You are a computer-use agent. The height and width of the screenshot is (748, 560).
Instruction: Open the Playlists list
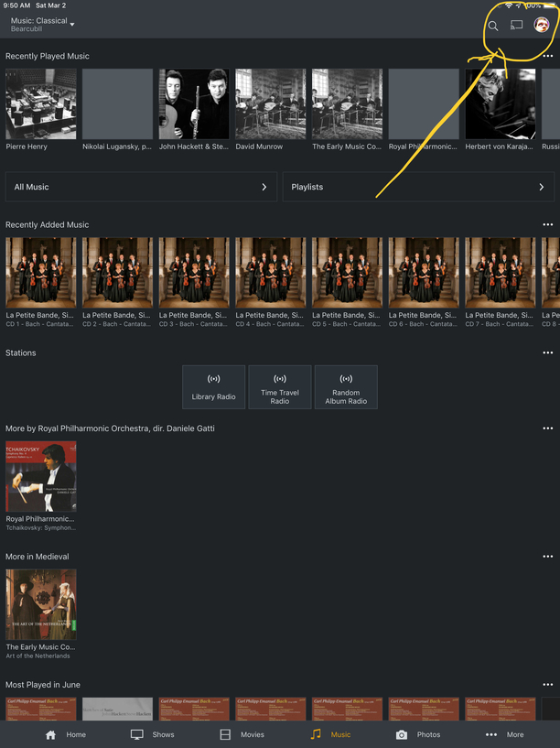click(418, 187)
